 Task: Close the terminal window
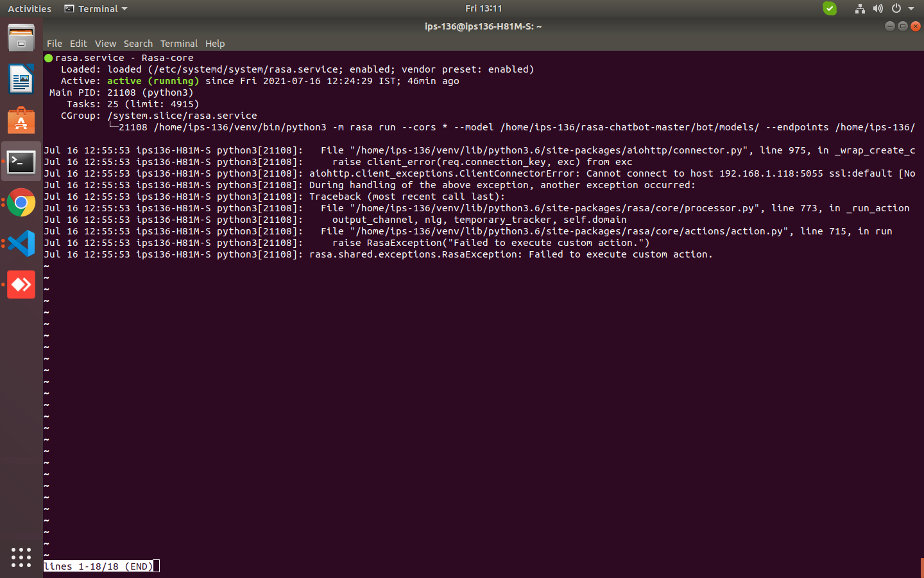point(916,26)
